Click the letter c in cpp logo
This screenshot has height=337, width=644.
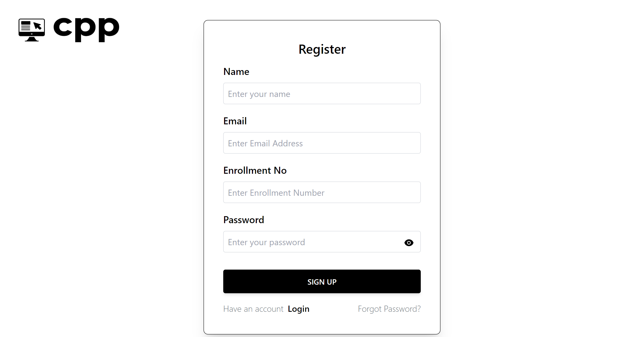point(63,27)
